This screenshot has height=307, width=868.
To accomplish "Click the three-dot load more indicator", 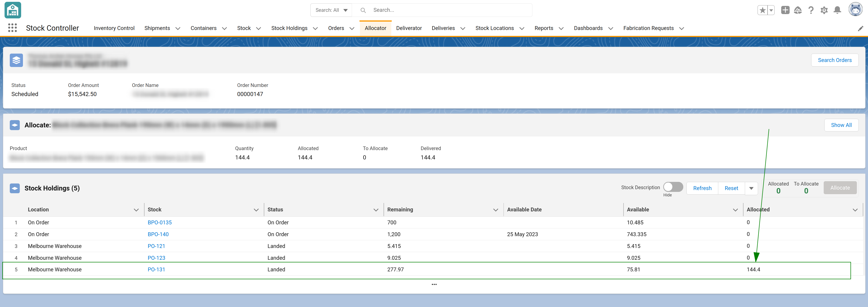I will (434, 285).
